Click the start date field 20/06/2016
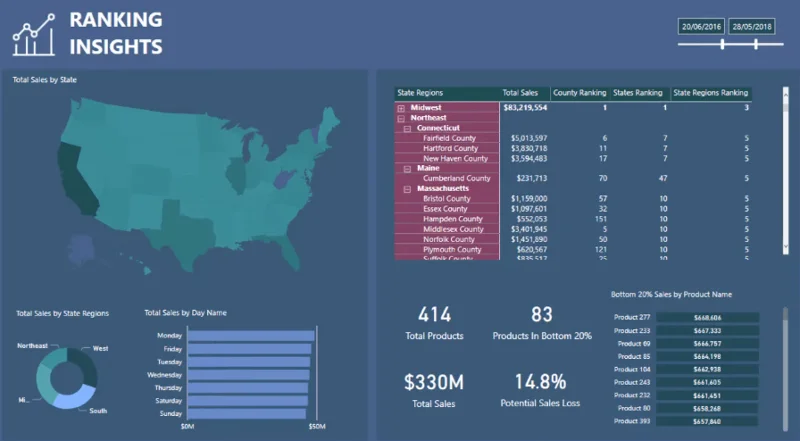The height and width of the screenshot is (441, 800). 702,27
